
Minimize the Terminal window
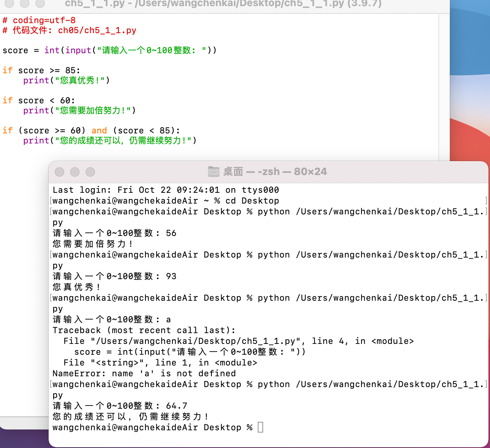[x=75, y=172]
